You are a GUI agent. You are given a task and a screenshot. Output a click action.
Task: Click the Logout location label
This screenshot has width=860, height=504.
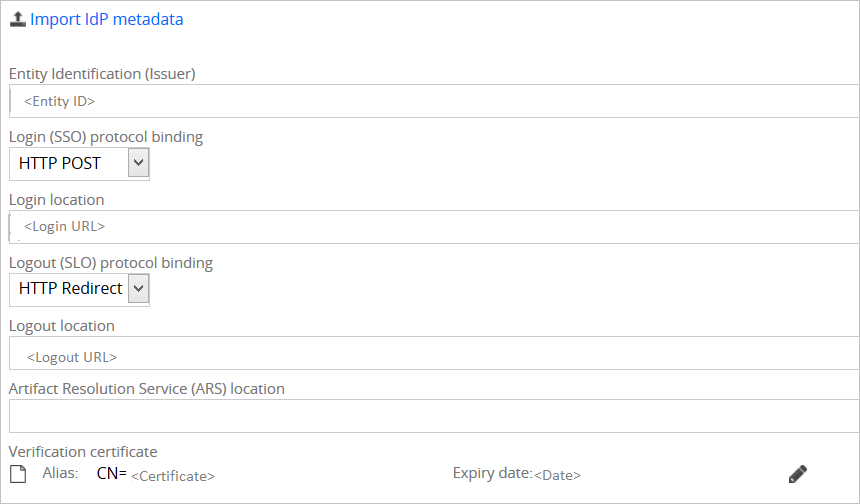pyautogui.click(x=61, y=326)
